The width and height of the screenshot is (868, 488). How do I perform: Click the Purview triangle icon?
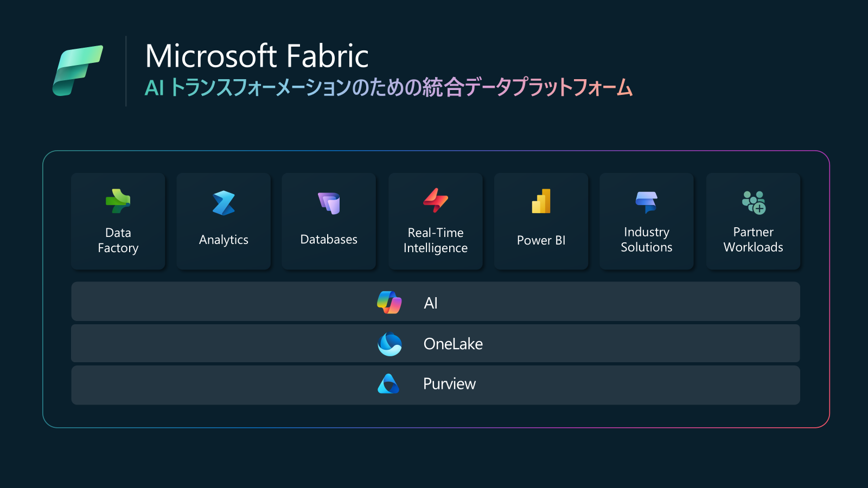click(x=388, y=384)
